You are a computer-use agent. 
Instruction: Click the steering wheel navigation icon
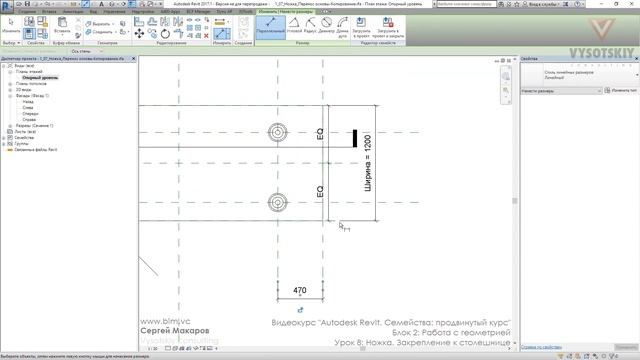point(506,76)
